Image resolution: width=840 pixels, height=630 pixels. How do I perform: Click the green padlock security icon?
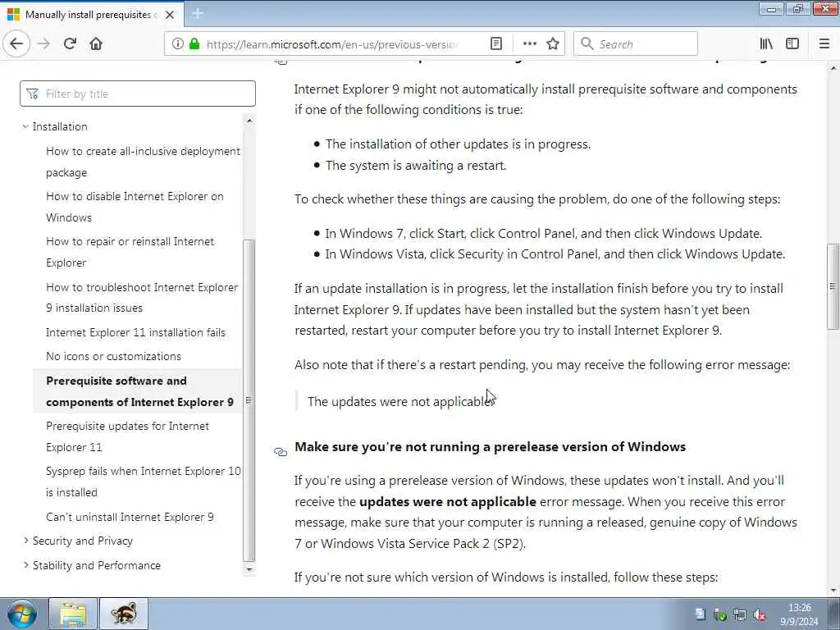click(x=194, y=44)
